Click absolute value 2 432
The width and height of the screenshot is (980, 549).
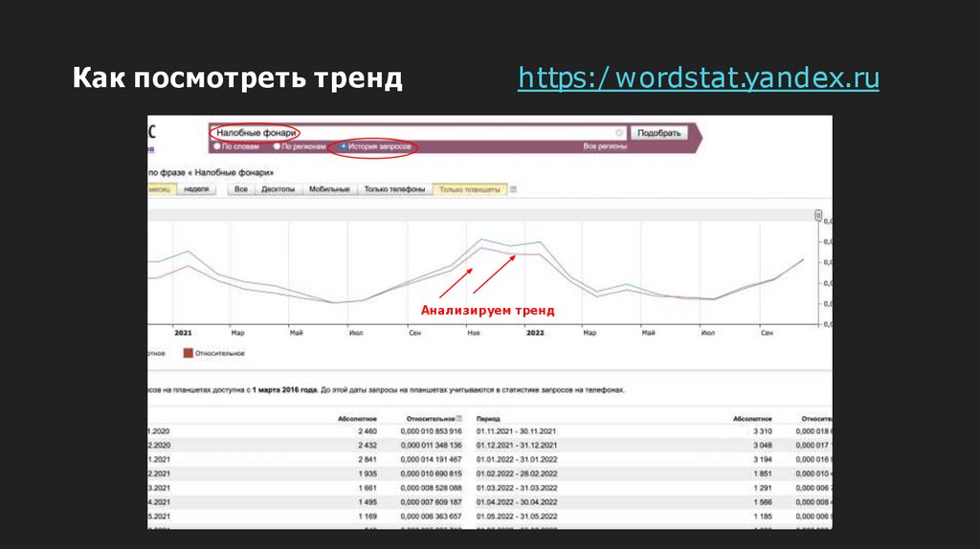[367, 446]
